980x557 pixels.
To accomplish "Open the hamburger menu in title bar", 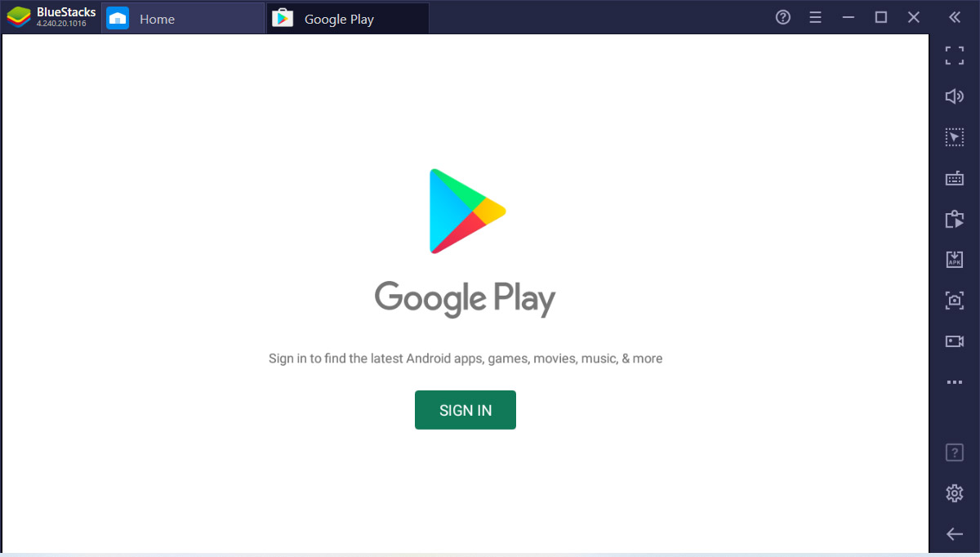I will (x=815, y=17).
